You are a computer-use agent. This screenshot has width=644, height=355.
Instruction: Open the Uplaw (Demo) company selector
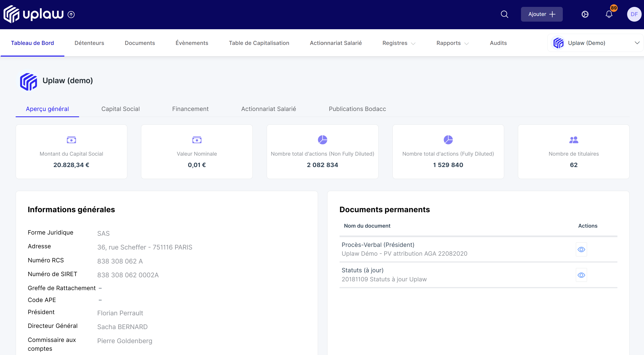click(595, 43)
